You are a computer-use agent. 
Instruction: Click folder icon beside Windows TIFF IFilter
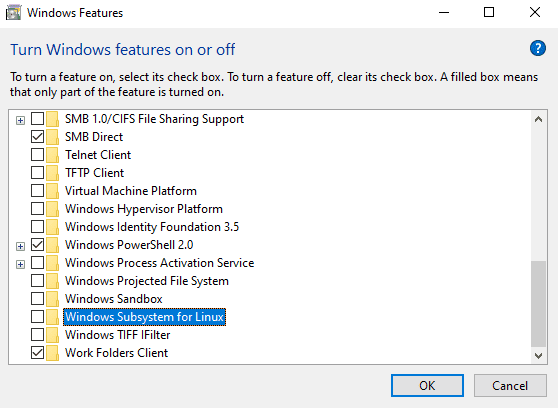[53, 335]
